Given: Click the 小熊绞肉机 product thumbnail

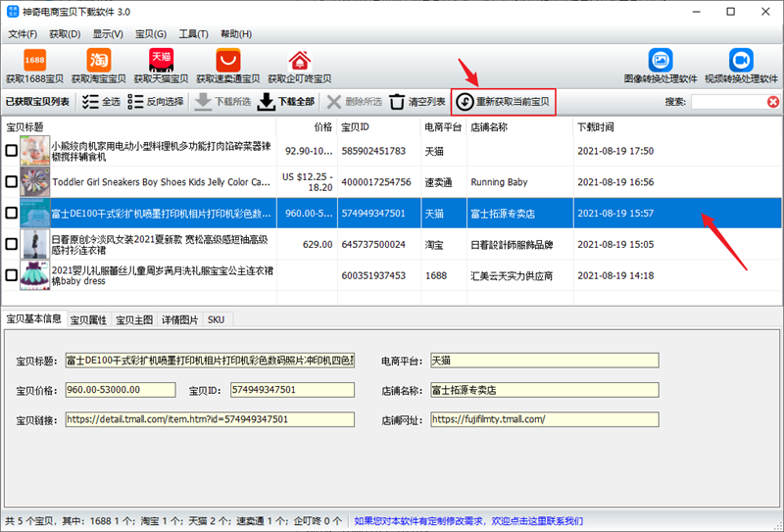Looking at the screenshot, I should click(34, 151).
